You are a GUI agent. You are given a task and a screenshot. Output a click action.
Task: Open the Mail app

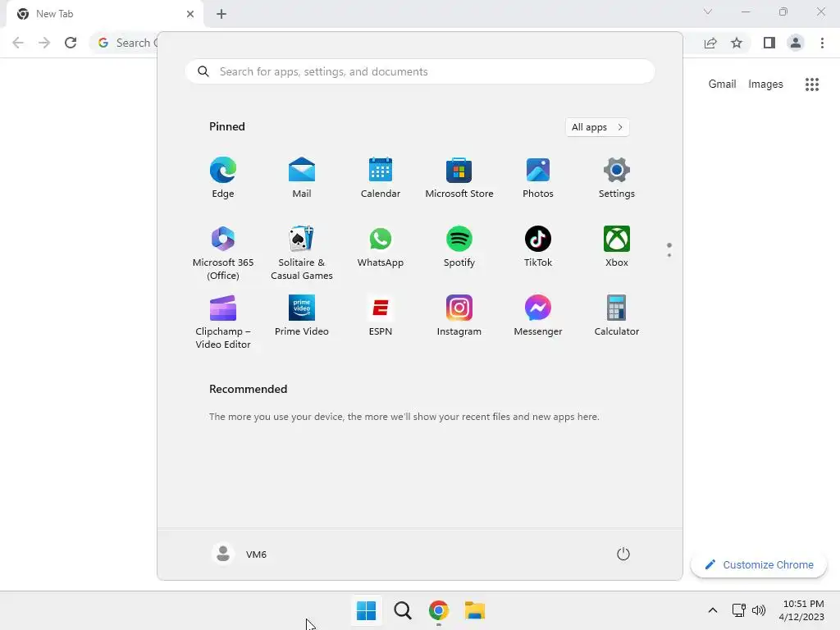point(302,177)
